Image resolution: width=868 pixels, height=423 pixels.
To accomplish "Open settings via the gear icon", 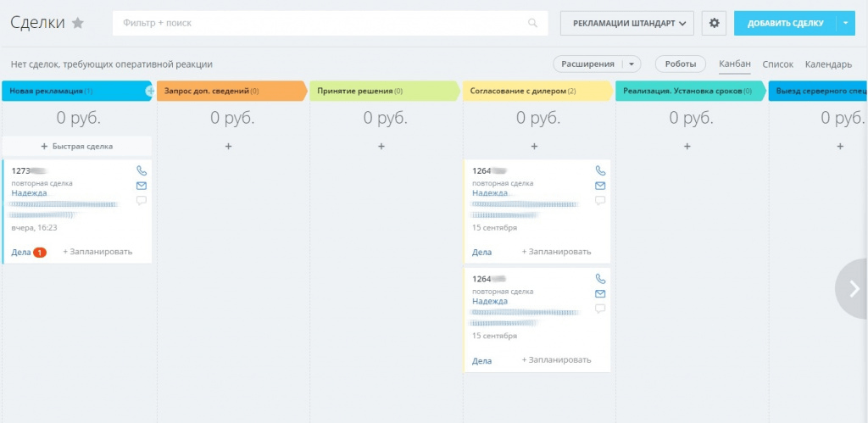I will click(714, 23).
